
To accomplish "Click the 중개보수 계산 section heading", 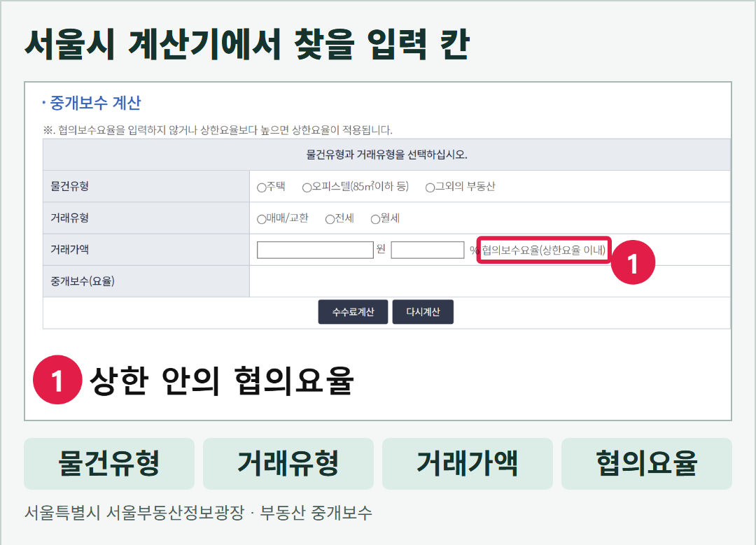I will pyautogui.click(x=95, y=103).
